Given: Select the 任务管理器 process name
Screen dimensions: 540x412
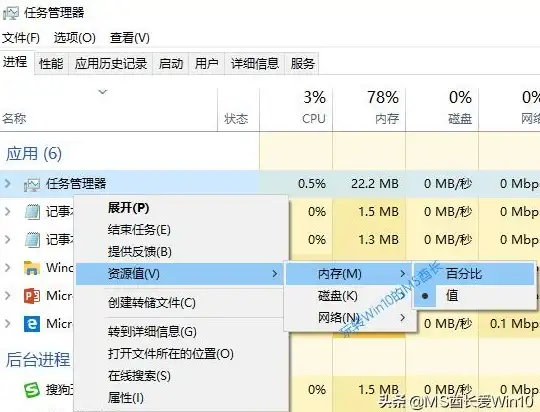Looking at the screenshot, I should pyautogui.click(x=76, y=184).
